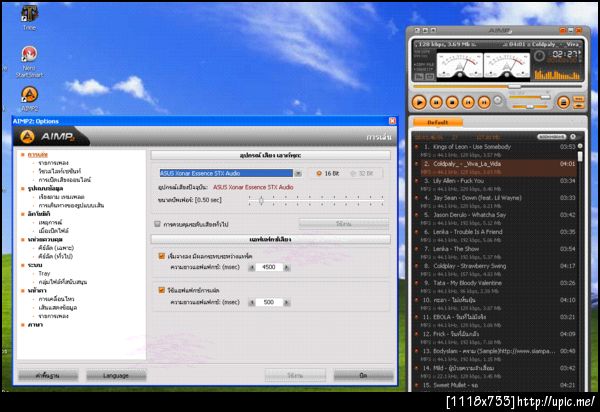Skip to the next track in AIMP
This screenshot has width=600, height=412.
(x=484, y=102)
